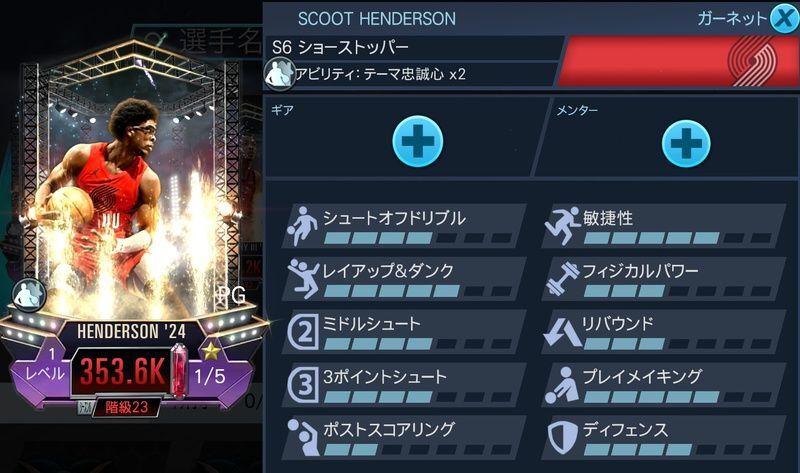This screenshot has height=473, width=800.
Task: Click the レイアップ&ダンク dunk icon
Action: (x=303, y=279)
